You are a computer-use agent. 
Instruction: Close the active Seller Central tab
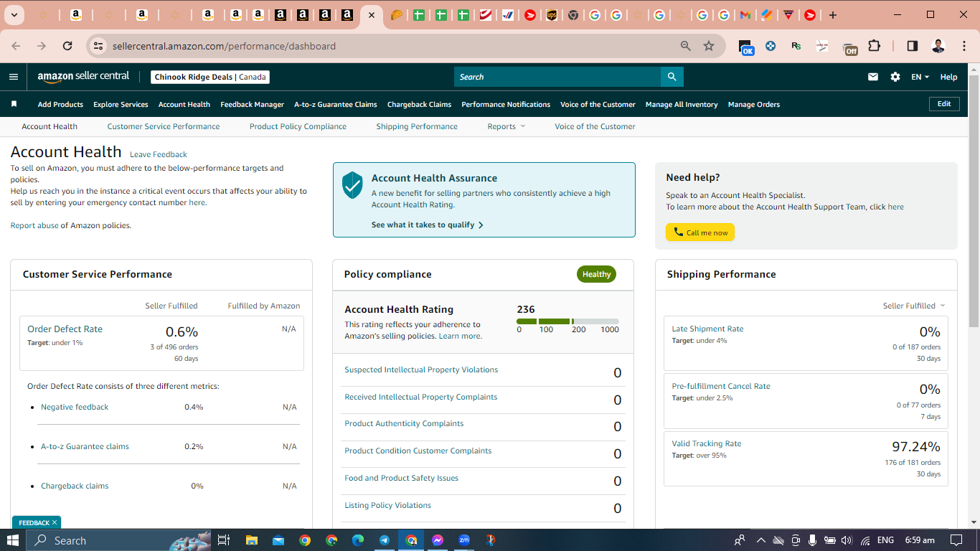point(371,15)
